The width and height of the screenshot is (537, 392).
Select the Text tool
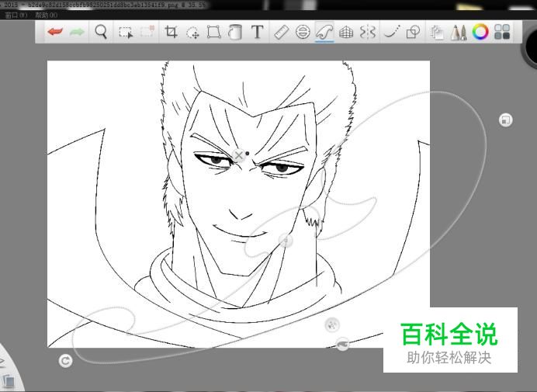[257, 32]
